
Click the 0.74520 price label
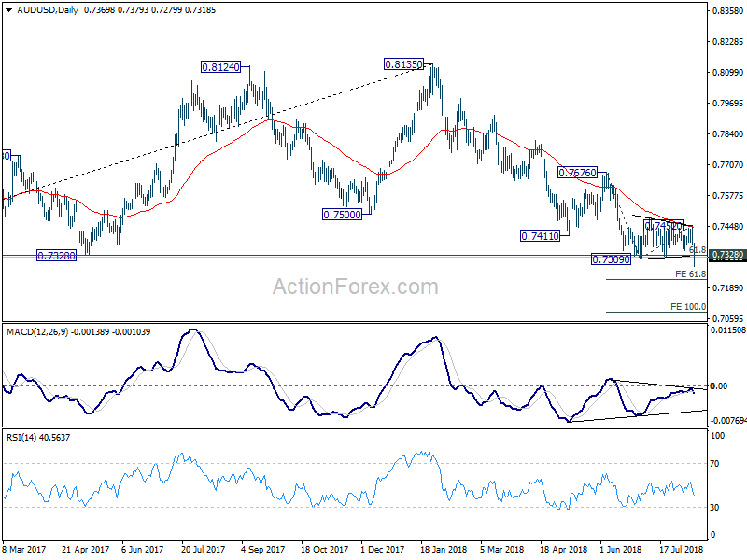(663, 226)
